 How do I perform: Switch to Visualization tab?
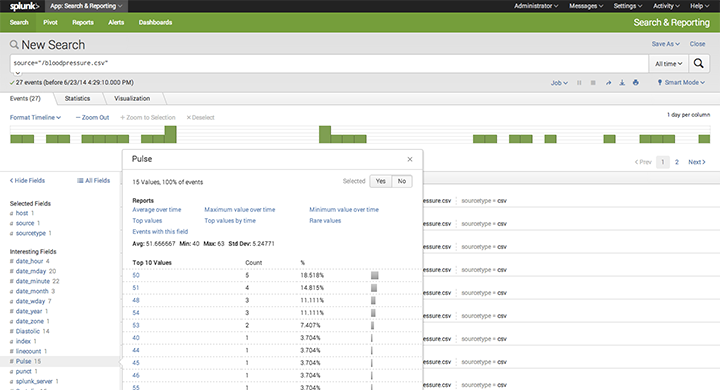tap(132, 98)
